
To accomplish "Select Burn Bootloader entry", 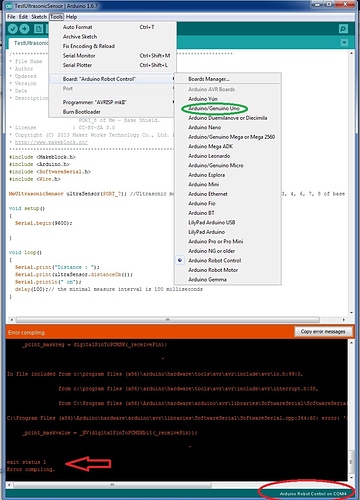I will (x=112, y=112).
